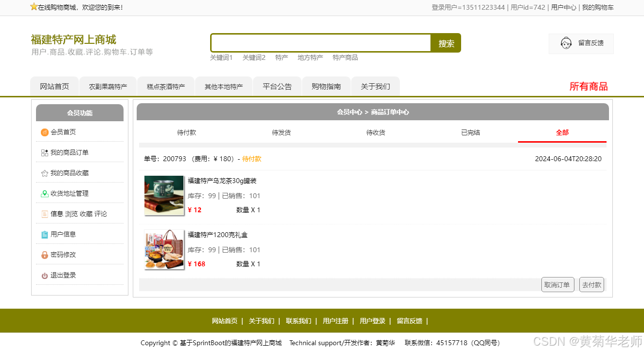644x352 pixels.
Task: Open 关于我们 in navigation bar
Action: coord(376,87)
